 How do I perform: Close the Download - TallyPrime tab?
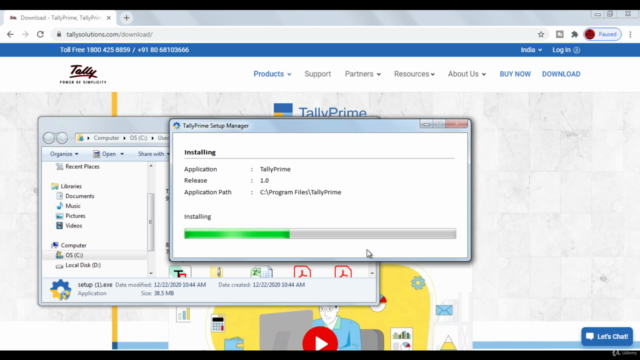109,18
